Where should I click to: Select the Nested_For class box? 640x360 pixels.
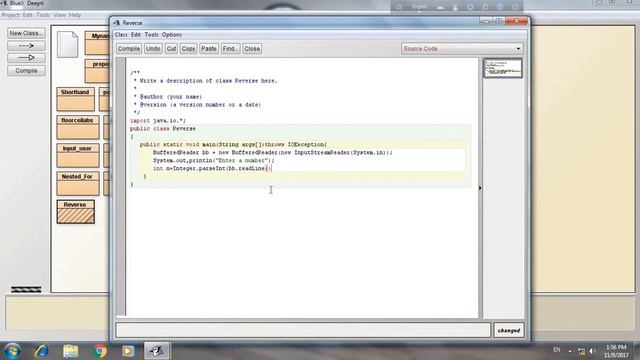tap(78, 183)
